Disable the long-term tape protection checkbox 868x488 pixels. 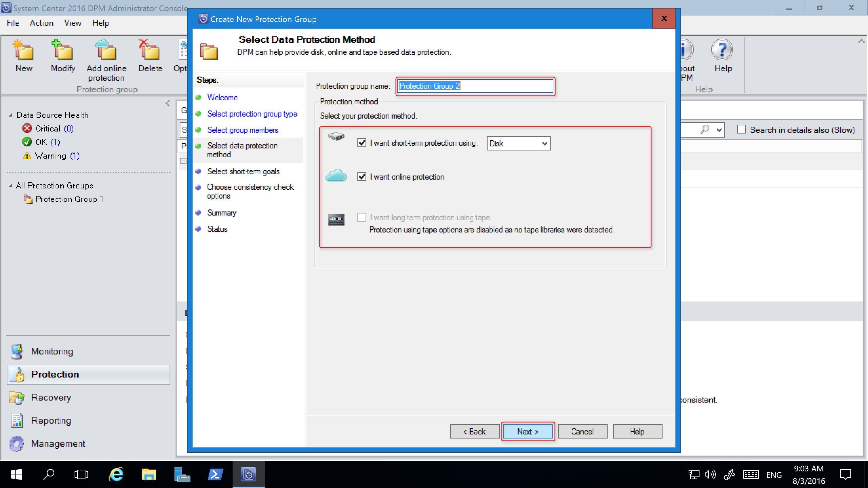coord(361,217)
